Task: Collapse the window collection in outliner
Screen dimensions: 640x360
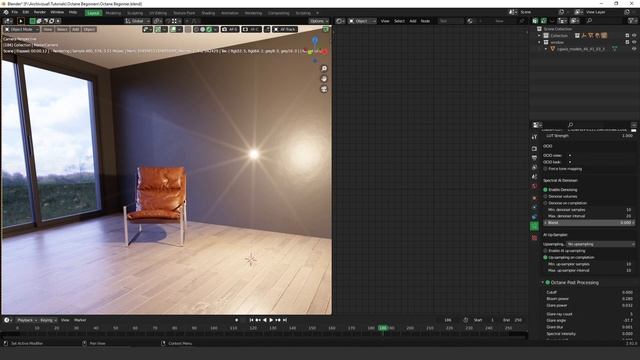Action: click(x=539, y=42)
